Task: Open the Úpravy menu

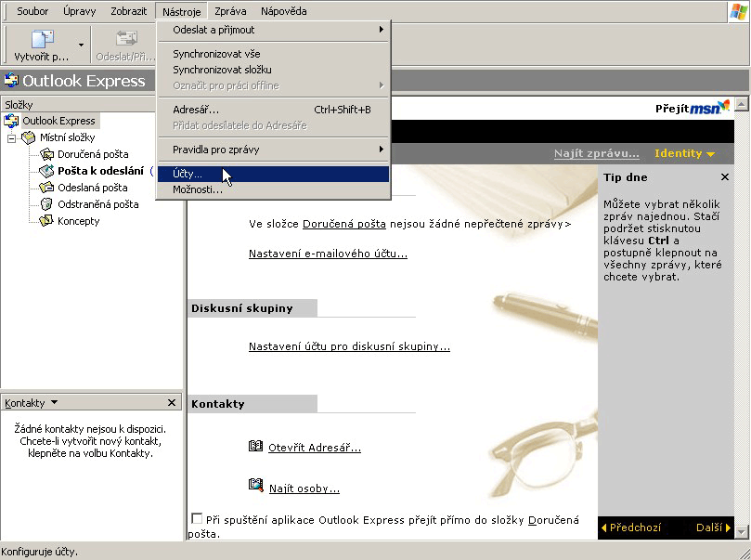Action: pyautogui.click(x=79, y=11)
